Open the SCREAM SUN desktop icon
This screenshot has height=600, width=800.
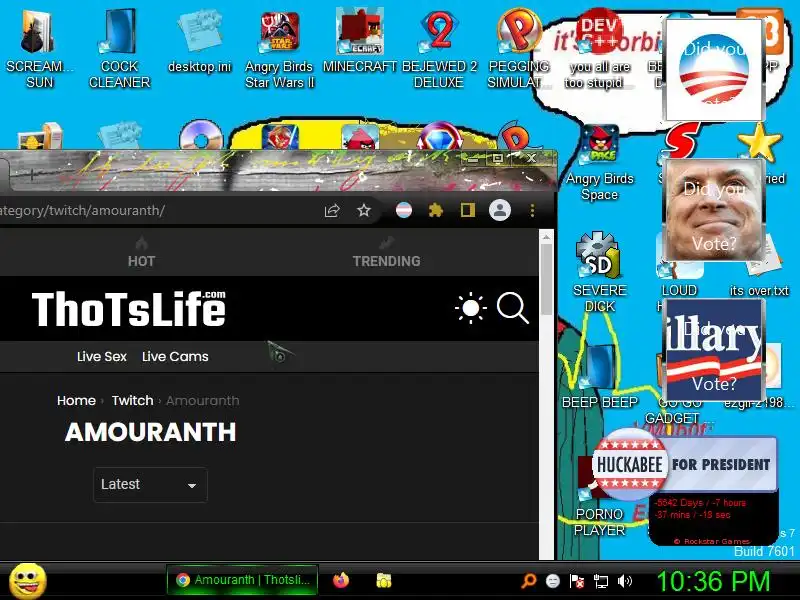[39, 48]
